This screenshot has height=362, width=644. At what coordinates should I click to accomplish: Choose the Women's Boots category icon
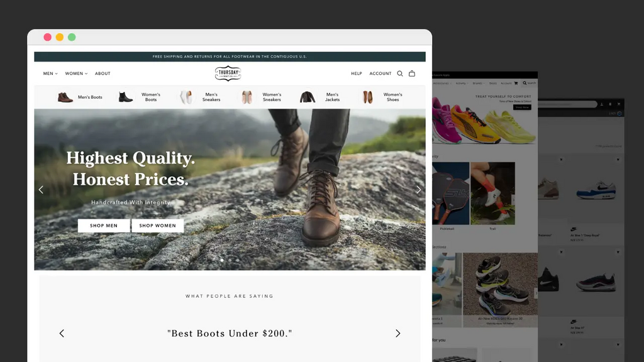(x=126, y=97)
